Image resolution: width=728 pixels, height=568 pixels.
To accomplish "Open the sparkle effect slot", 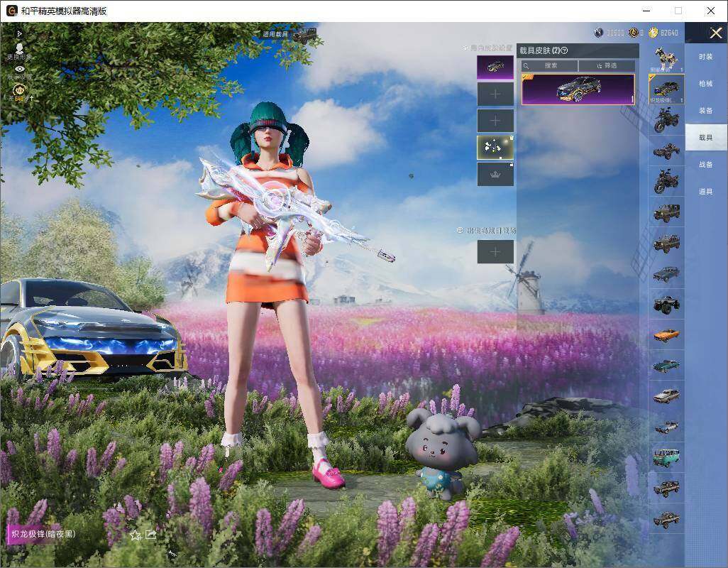I will [495, 147].
